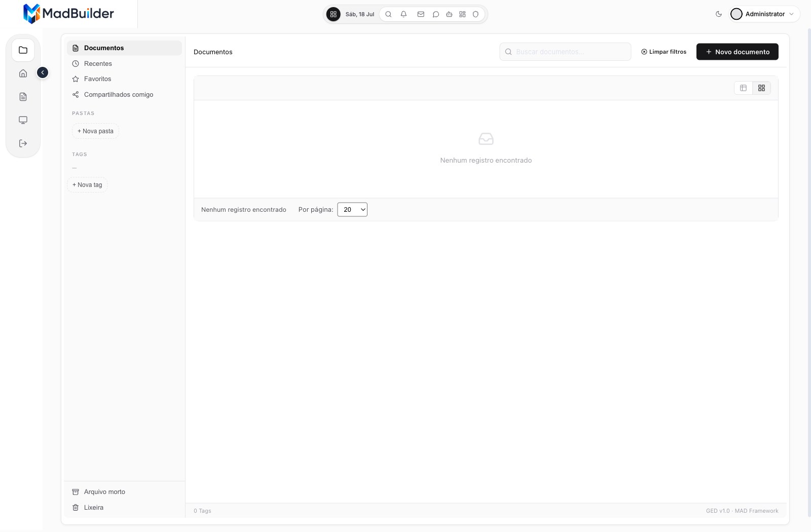Open the folder icon in left rail

[23, 50]
